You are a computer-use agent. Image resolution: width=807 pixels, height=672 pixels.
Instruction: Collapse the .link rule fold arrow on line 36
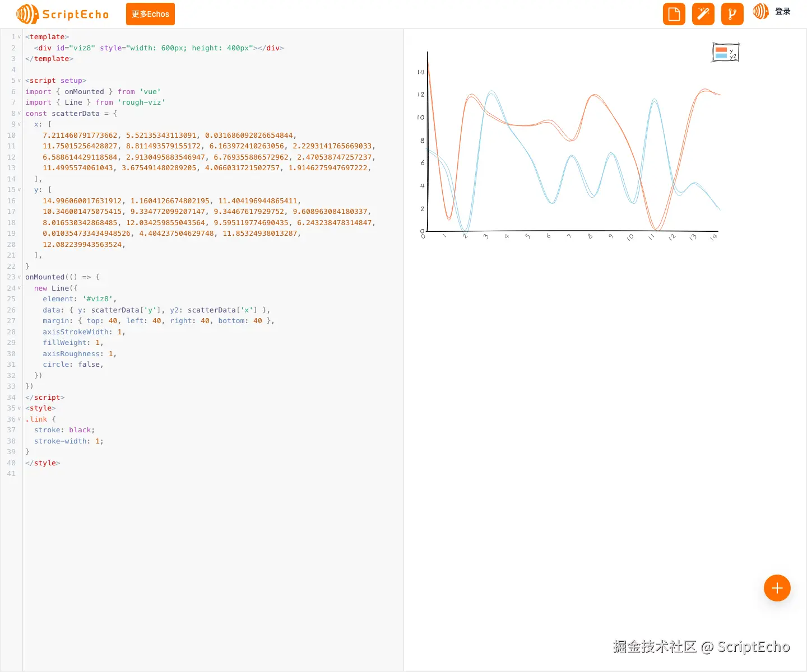(19, 419)
